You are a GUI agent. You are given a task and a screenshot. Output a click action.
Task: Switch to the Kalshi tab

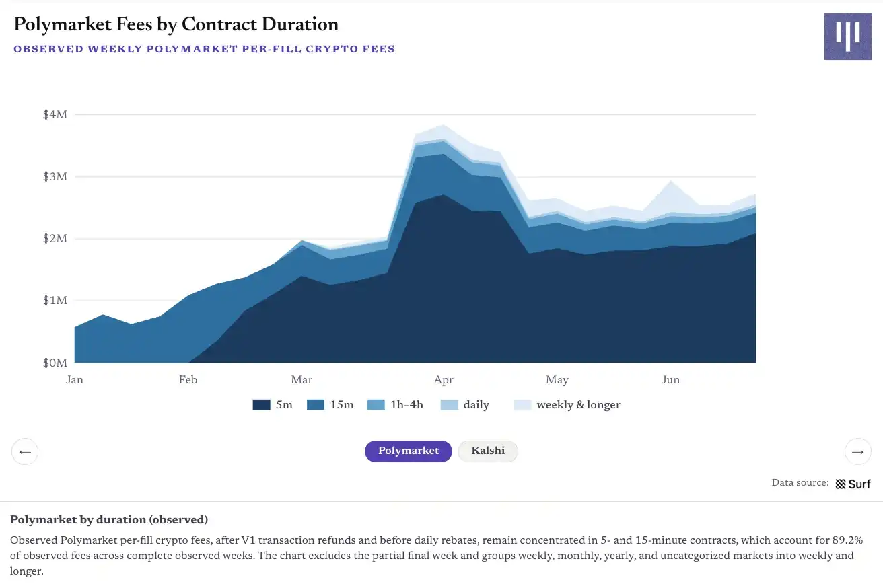tap(488, 451)
